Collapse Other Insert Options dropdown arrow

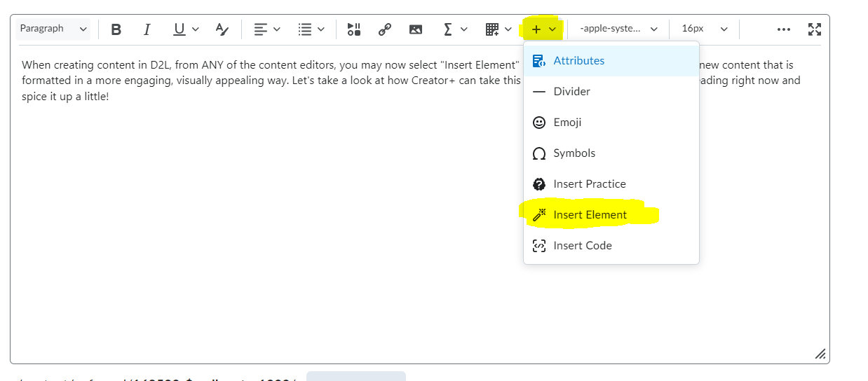click(552, 29)
